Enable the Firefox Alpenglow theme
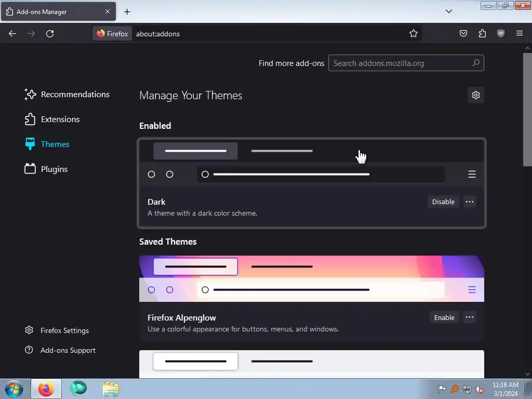This screenshot has width=532, height=399. [x=444, y=317]
